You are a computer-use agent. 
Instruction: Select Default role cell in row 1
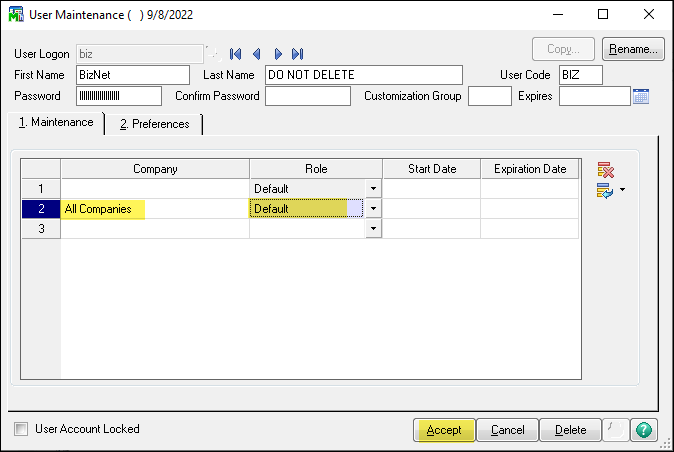[308, 189]
